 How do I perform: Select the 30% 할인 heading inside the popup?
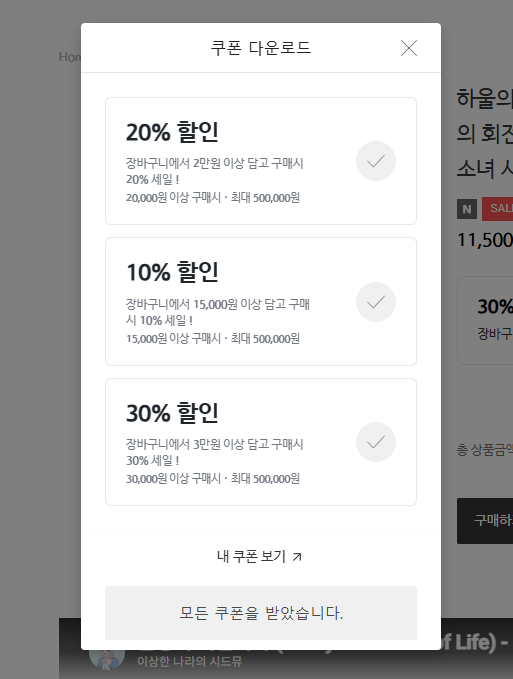pyautogui.click(x=172, y=413)
